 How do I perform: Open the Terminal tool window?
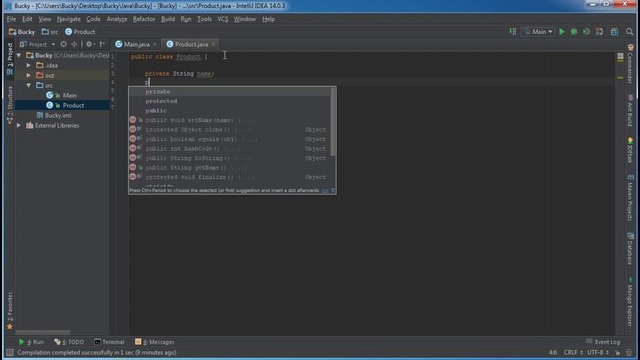click(x=109, y=342)
